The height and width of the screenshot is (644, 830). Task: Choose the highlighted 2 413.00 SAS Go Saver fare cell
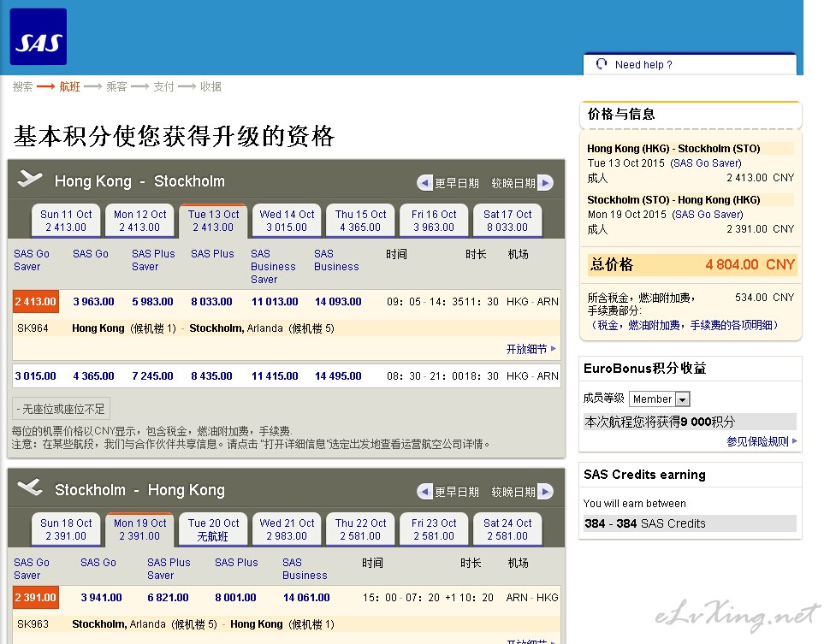[35, 302]
